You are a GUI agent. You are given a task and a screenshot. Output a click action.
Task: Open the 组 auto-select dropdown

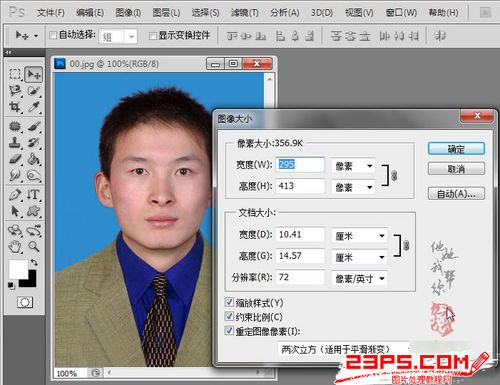[132, 36]
